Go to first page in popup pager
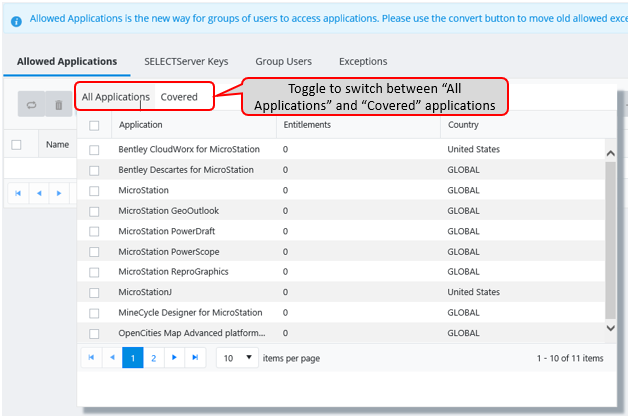 [91, 357]
